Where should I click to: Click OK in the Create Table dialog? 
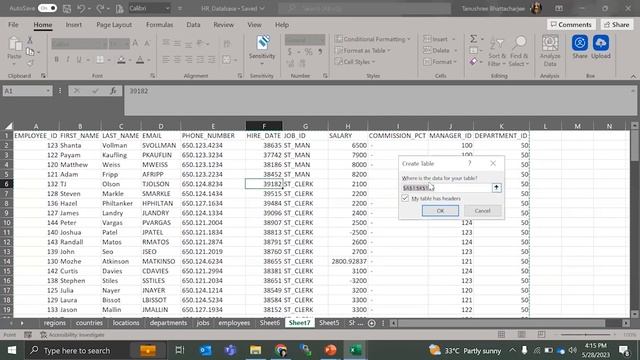tap(440, 211)
